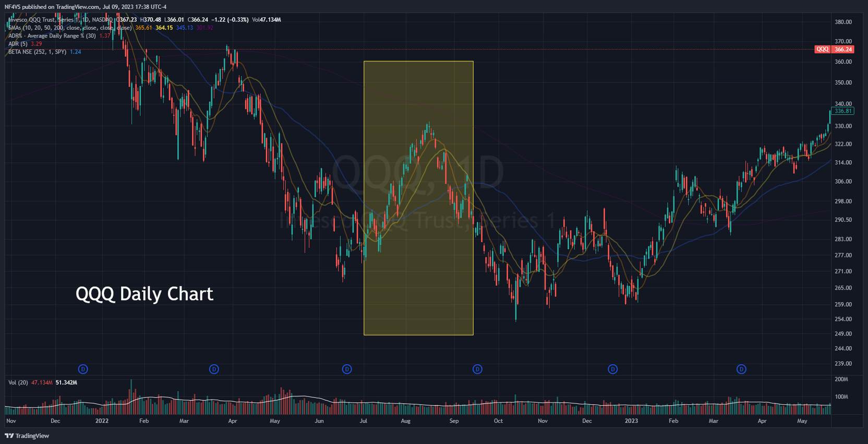Select the ADR (5) indicator legend

pyautogui.click(x=18, y=44)
